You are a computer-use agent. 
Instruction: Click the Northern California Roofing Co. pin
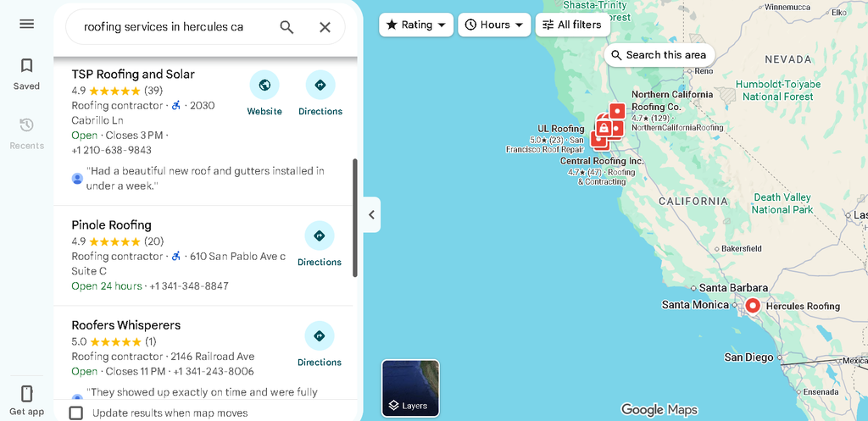[617, 111]
